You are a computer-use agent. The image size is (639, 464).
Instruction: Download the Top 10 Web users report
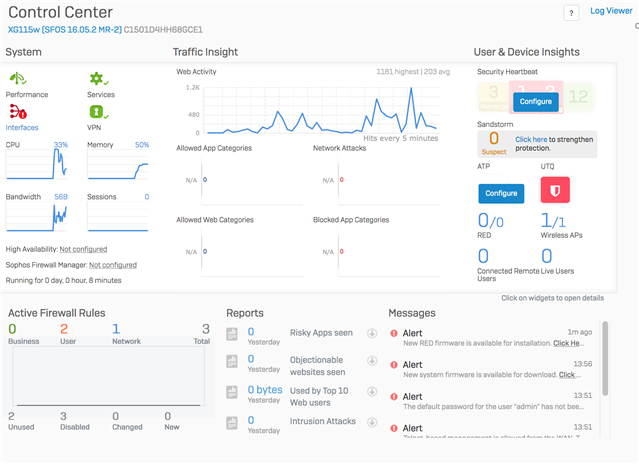click(x=372, y=391)
